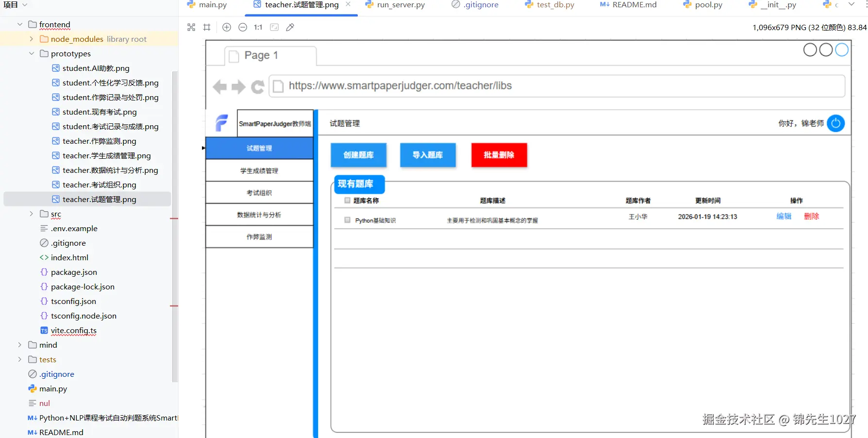The width and height of the screenshot is (868, 438).
Task: Switch to the main.py tab
Action: [211, 5]
